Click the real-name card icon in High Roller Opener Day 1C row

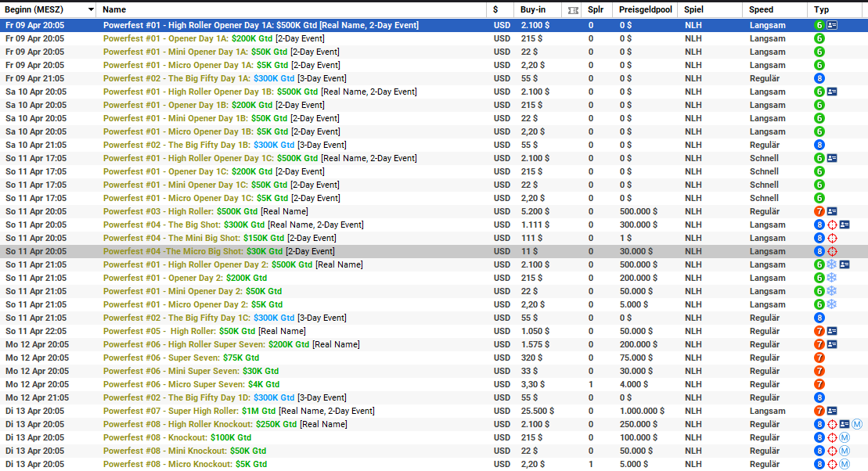coord(832,158)
